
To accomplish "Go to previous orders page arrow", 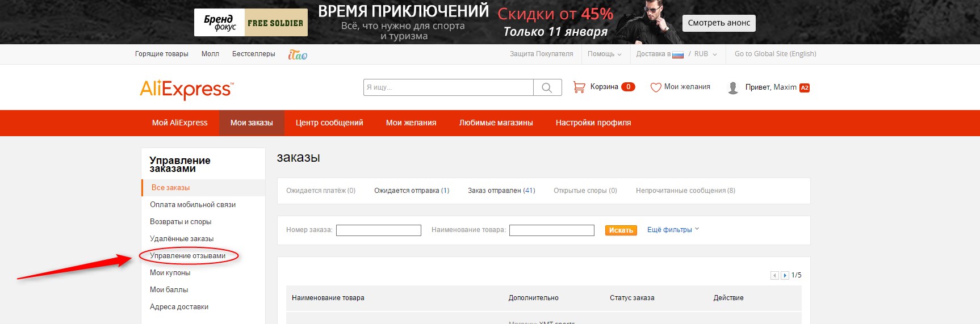I will (774, 275).
